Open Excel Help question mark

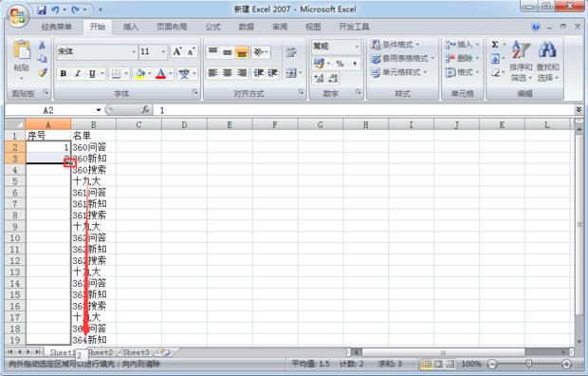tap(536, 27)
